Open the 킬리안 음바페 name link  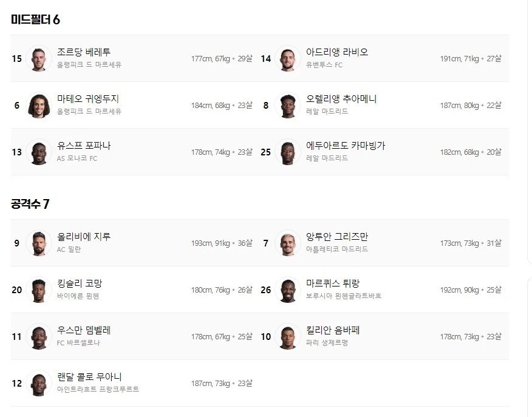click(x=333, y=331)
